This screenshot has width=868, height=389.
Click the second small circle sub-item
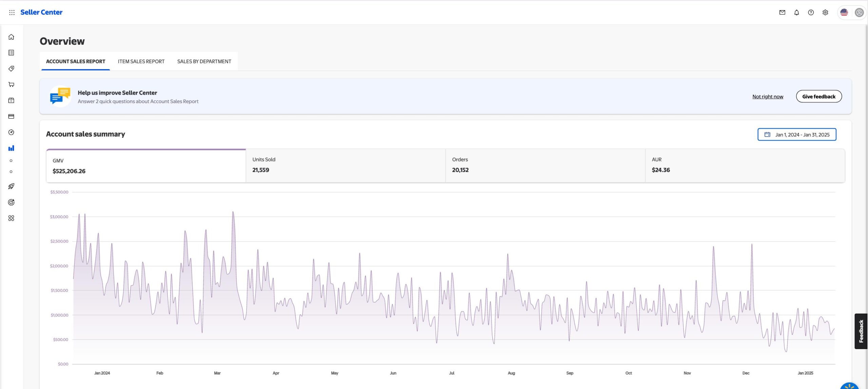[11, 172]
